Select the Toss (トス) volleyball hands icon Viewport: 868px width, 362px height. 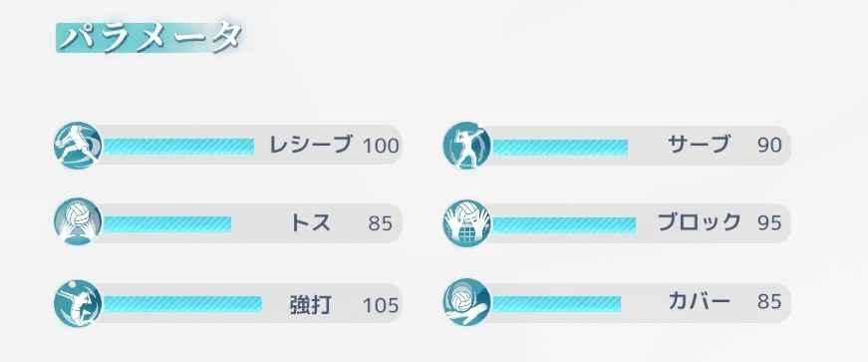[78, 221]
